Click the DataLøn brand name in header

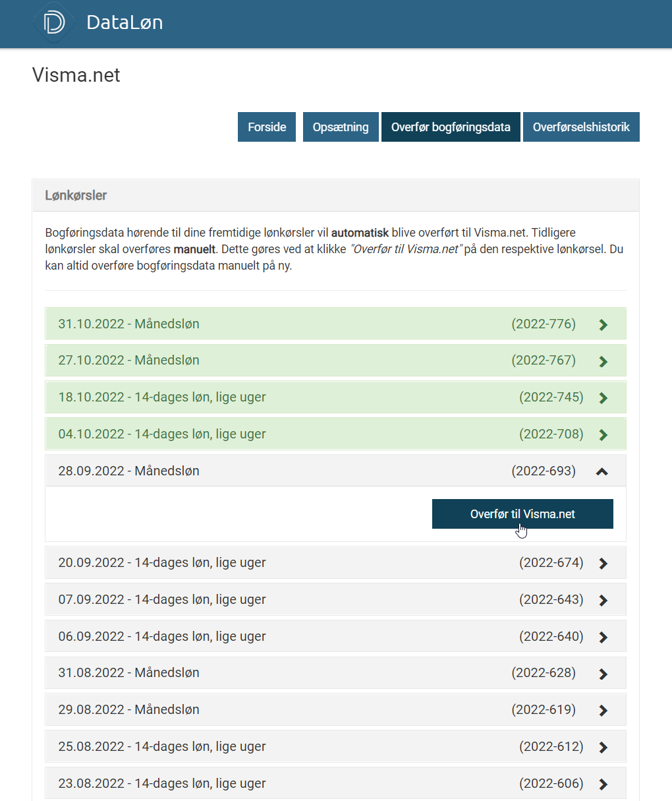[125, 22]
